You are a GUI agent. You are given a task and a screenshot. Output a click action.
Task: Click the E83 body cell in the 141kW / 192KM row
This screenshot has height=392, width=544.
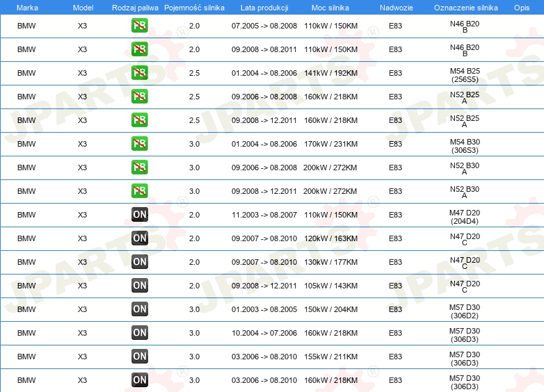point(395,73)
